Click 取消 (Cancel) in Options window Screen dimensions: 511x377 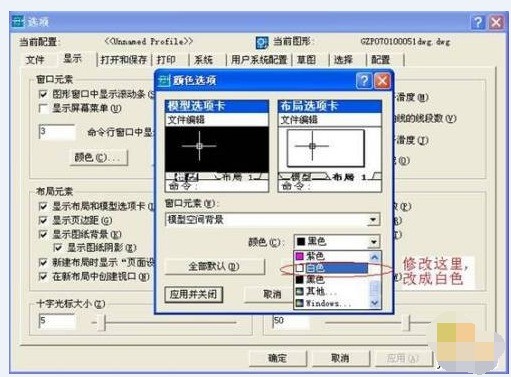340,358
